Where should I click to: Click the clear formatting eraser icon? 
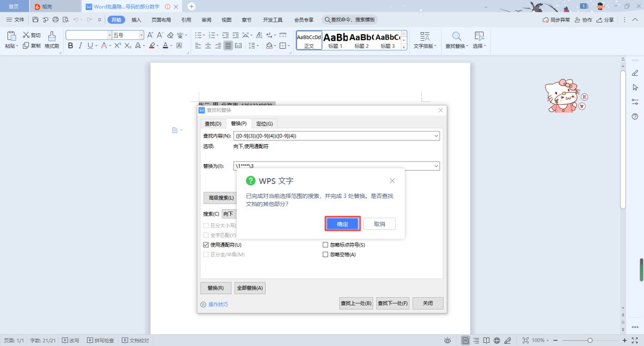click(x=170, y=35)
